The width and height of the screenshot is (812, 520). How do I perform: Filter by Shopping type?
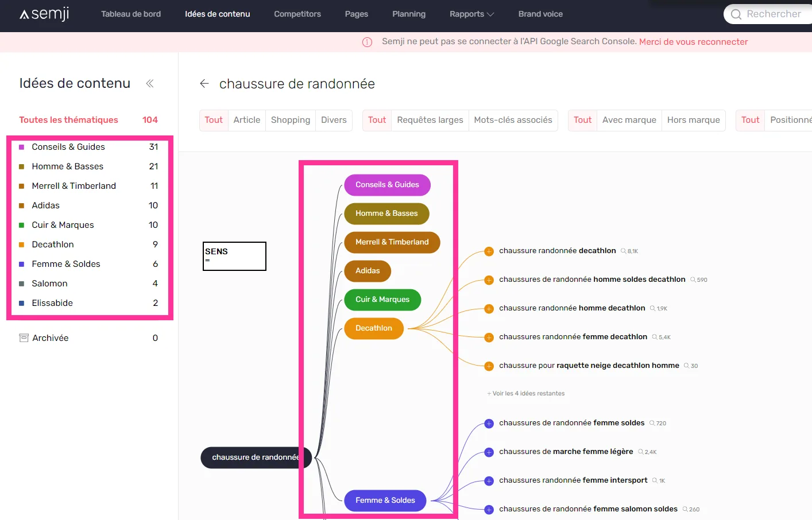pos(291,120)
